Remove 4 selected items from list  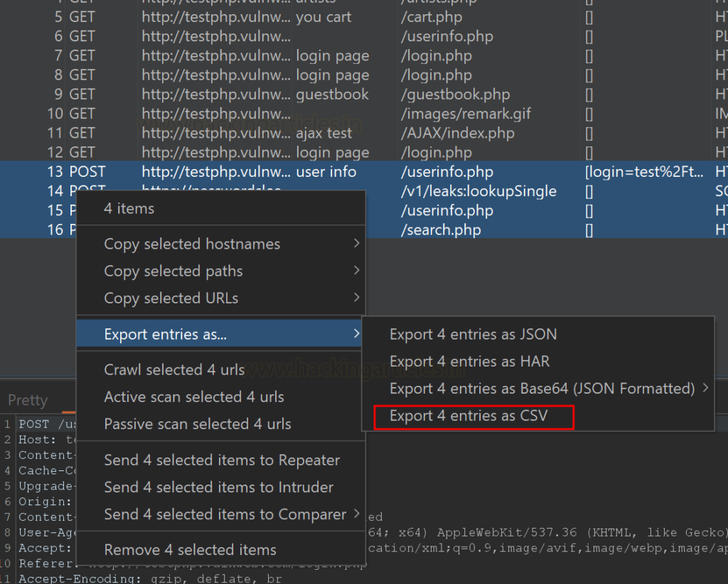click(x=190, y=550)
